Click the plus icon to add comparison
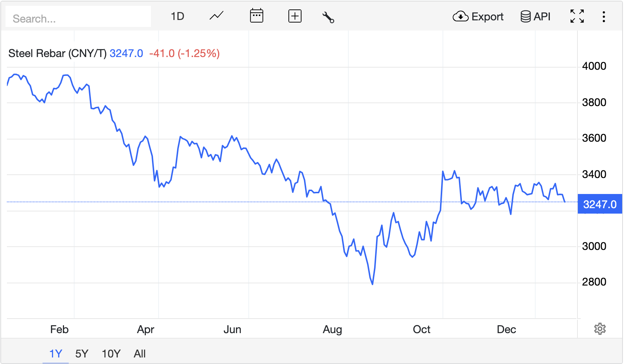 [x=295, y=16]
